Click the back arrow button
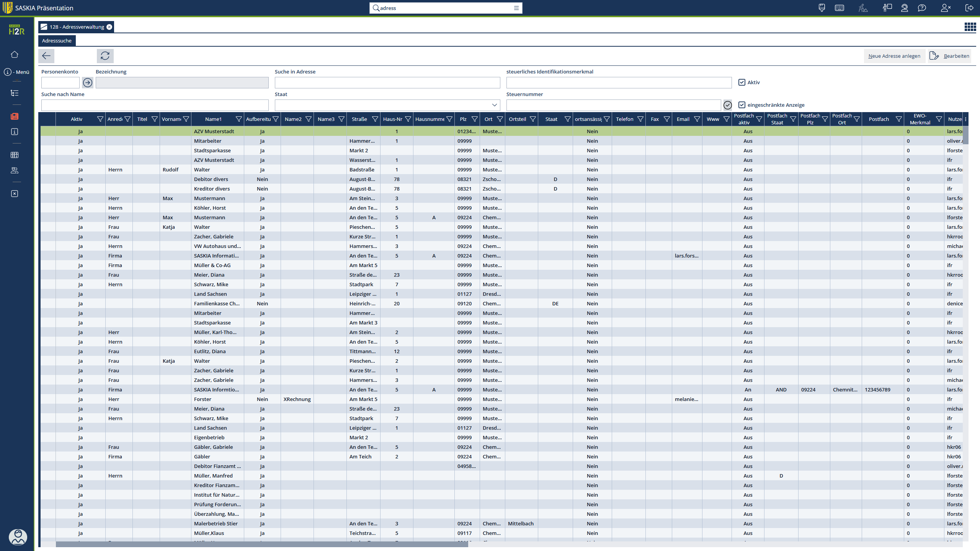This screenshot has width=980, height=551. click(46, 56)
